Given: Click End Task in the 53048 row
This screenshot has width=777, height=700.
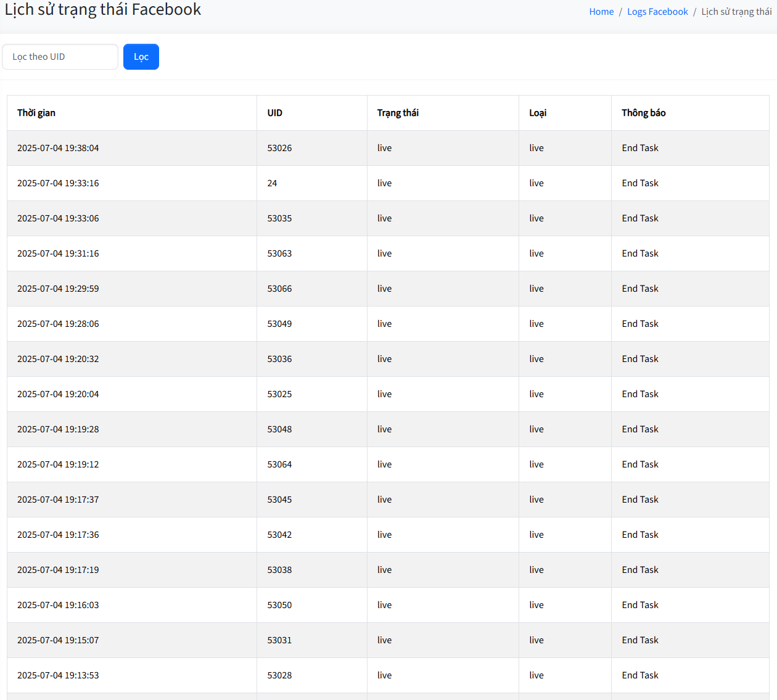Looking at the screenshot, I should 640,429.
